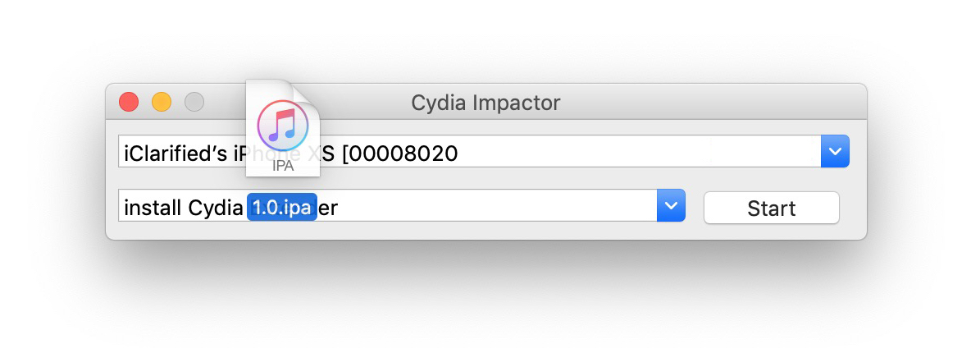Click the word "iClarified's" in device field

(x=174, y=153)
